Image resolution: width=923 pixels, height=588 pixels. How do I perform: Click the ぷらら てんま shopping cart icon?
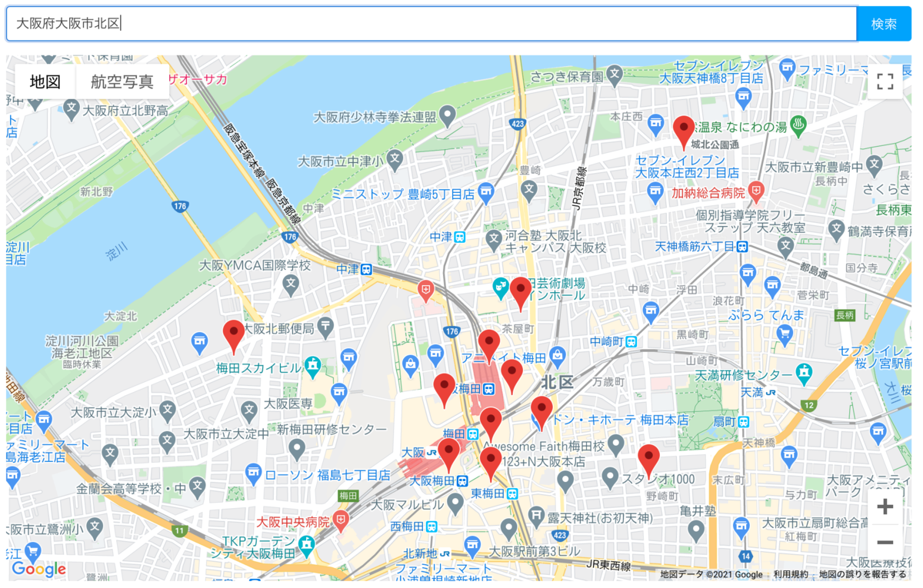[785, 334]
